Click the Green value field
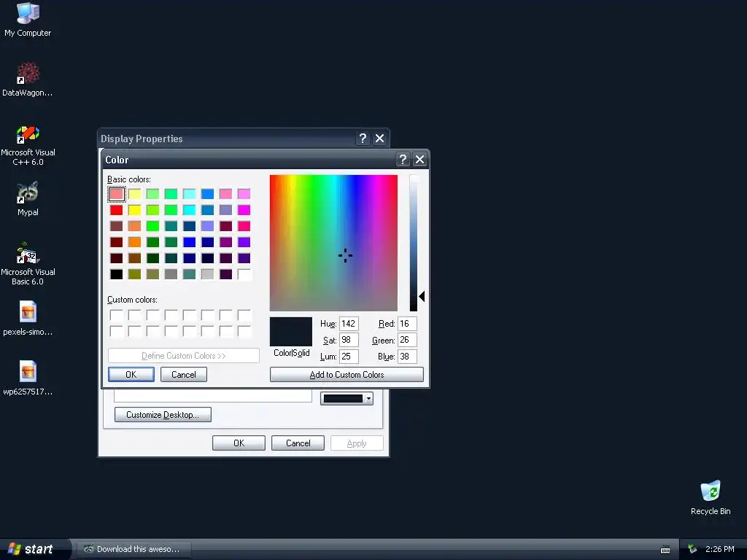 [407, 340]
